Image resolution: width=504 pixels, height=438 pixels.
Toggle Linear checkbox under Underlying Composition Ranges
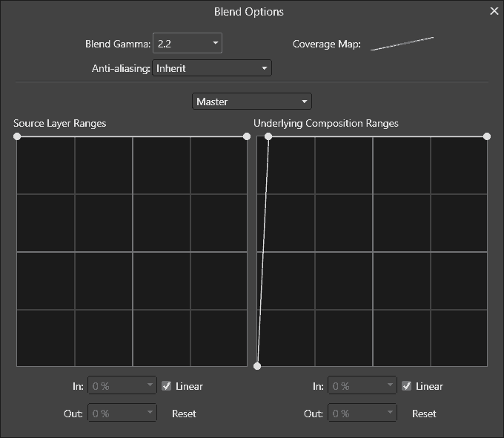pyautogui.click(x=407, y=386)
